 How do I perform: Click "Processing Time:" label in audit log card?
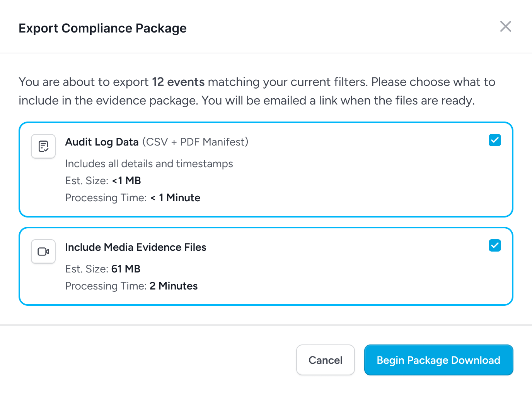pyautogui.click(x=106, y=198)
